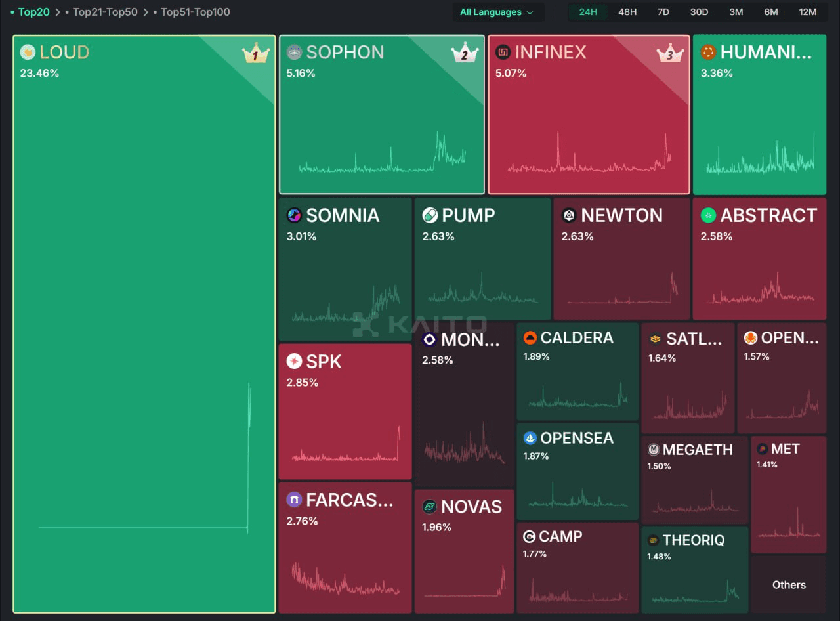Click the NEWTON token logo icon
Screen dimensions: 840x621
tap(569, 215)
